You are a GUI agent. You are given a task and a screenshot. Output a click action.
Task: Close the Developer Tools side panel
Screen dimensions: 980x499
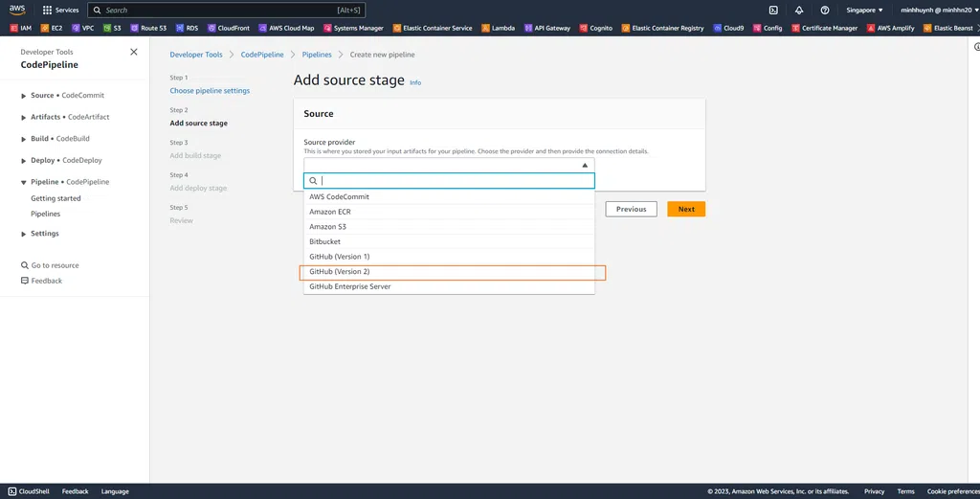tap(133, 52)
